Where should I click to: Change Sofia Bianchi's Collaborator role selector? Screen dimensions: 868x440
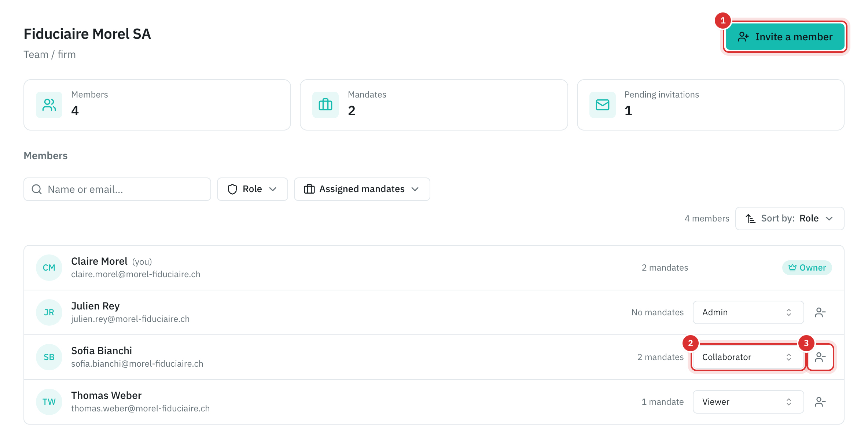click(x=748, y=357)
